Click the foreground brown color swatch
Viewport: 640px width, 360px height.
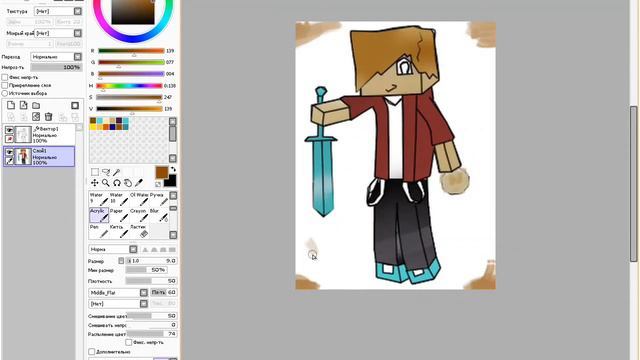click(162, 172)
